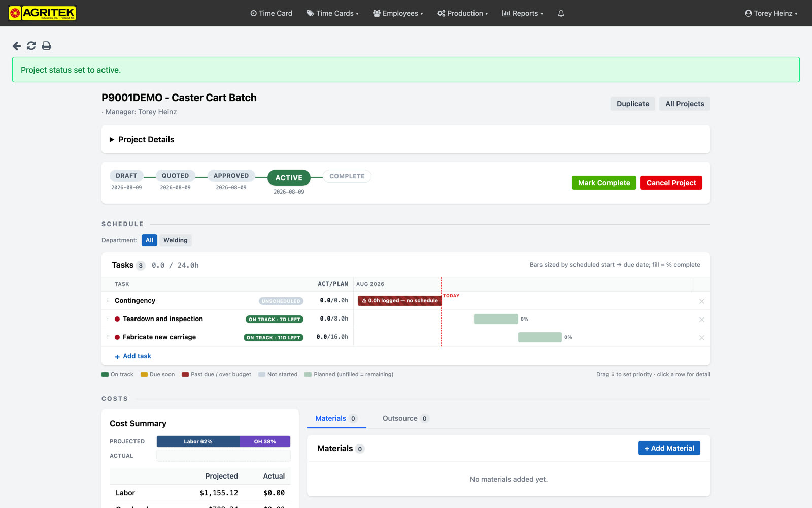This screenshot has height=508, width=812.
Task: Click the Labor projected value $1,155.12
Action: pos(219,493)
